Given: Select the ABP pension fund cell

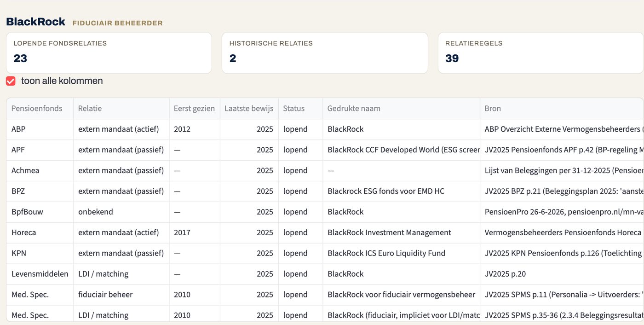Looking at the screenshot, I should [40, 129].
